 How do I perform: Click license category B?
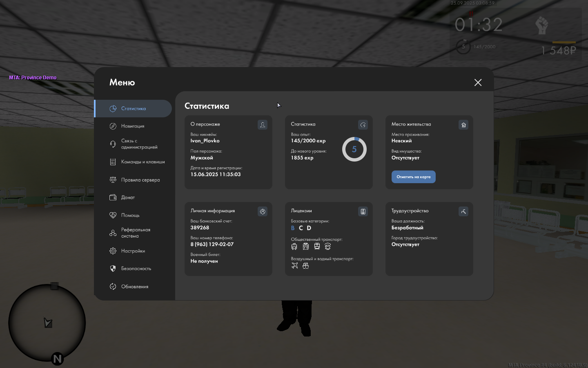(293, 228)
